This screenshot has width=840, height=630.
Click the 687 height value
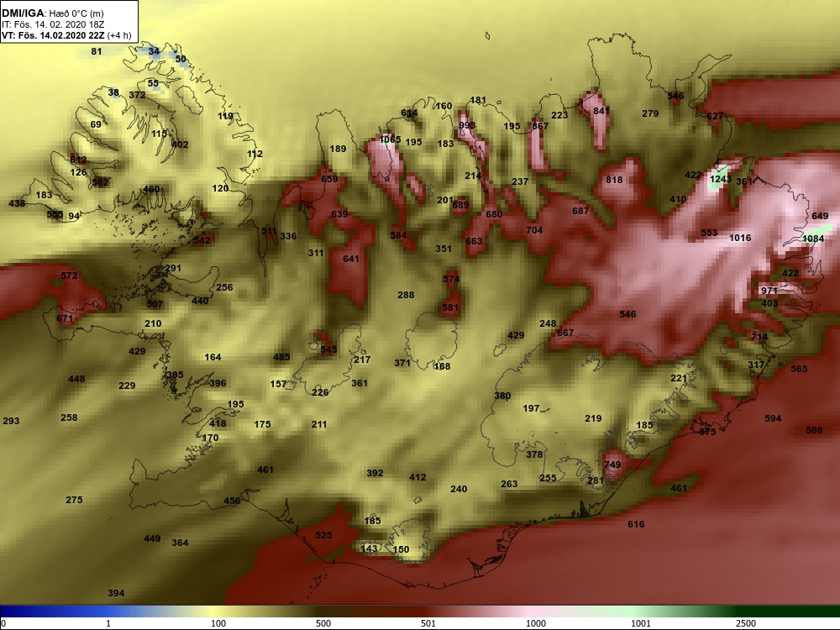[580, 211]
